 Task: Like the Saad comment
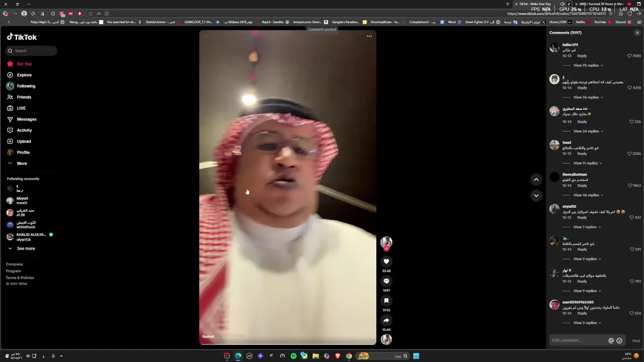click(629, 154)
